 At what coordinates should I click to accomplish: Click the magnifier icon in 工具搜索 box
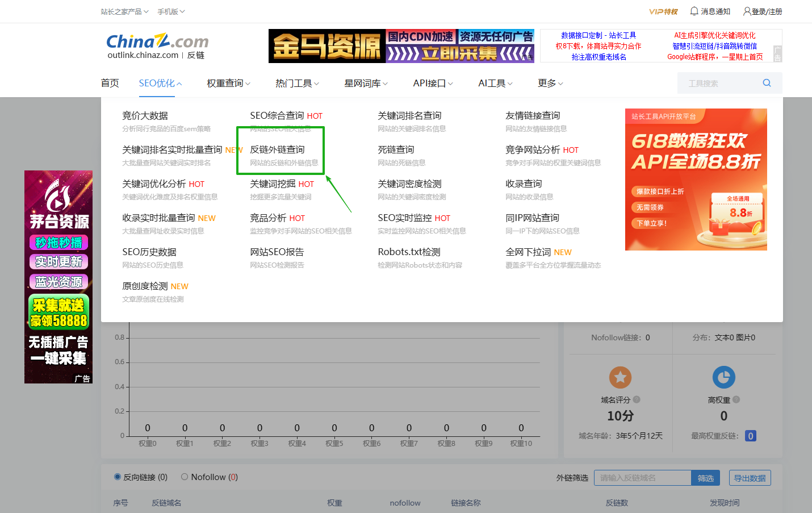point(767,83)
